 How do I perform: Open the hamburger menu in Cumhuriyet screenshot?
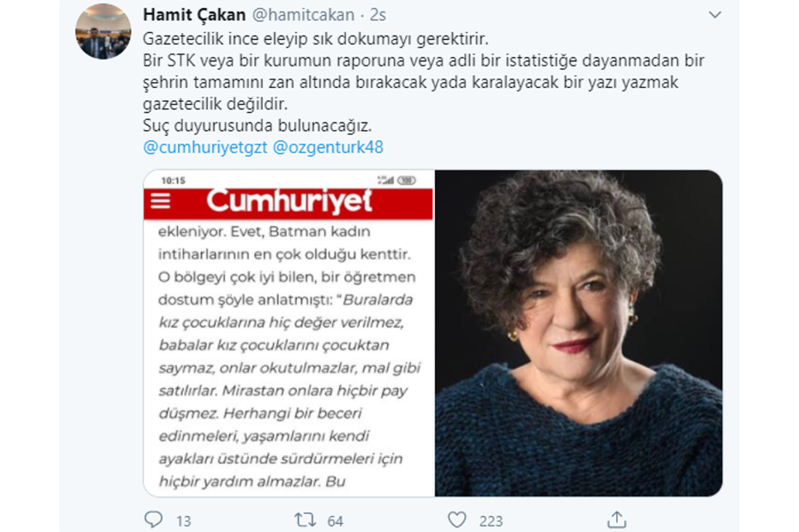[160, 201]
